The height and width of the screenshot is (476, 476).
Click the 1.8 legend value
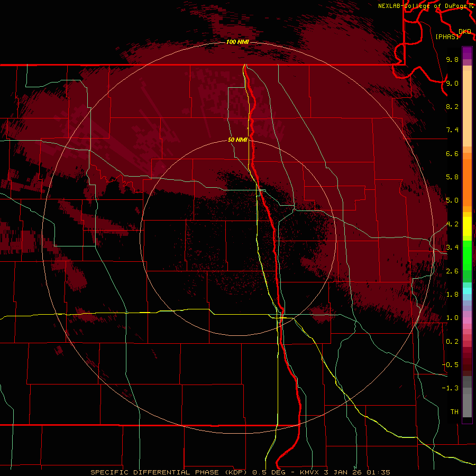click(x=452, y=295)
